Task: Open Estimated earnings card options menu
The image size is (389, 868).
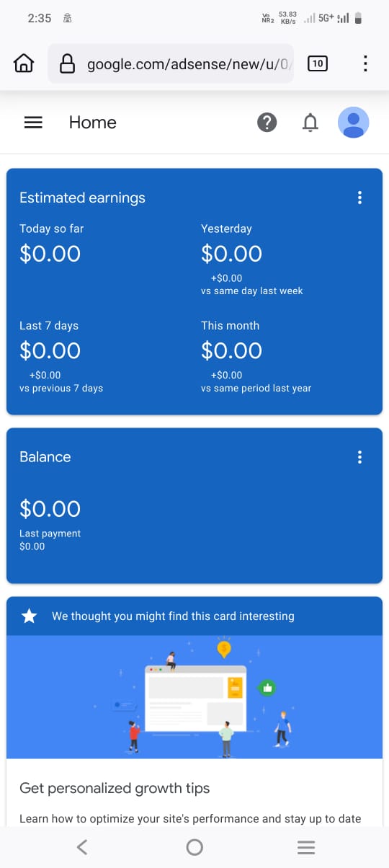Action: tap(359, 198)
